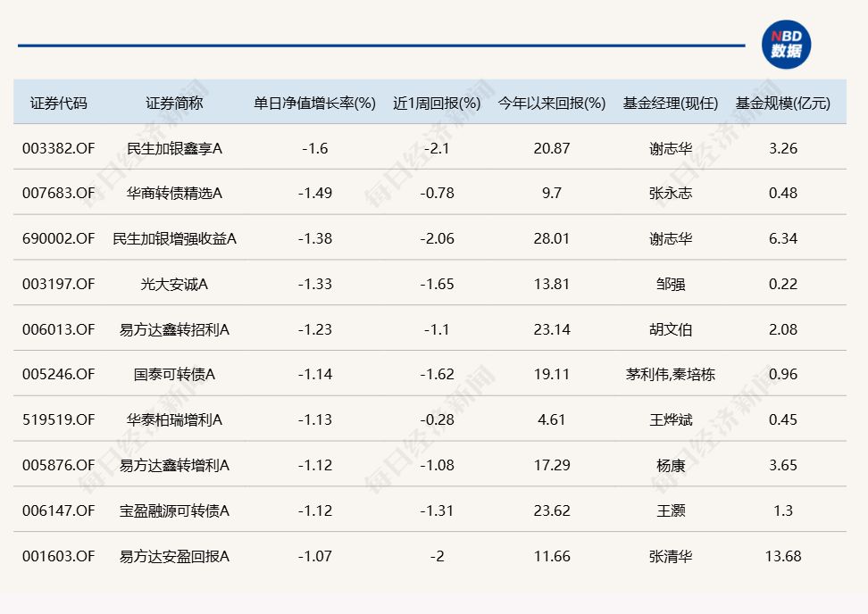Click the 单日净值增长率(%) column header

[314, 103]
